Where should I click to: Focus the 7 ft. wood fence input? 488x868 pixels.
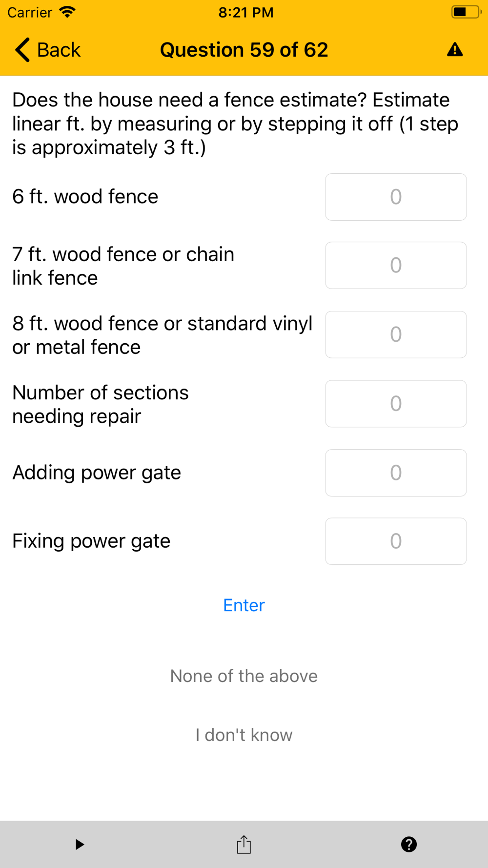[x=396, y=265]
